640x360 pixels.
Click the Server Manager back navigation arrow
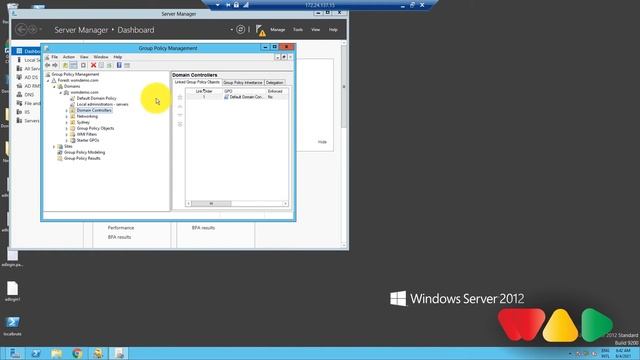[x=21, y=29]
